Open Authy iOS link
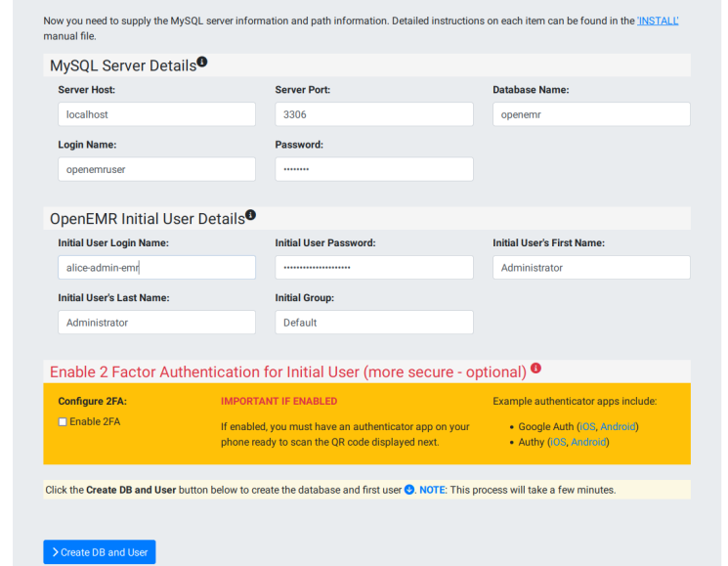728x566 pixels. (x=557, y=442)
